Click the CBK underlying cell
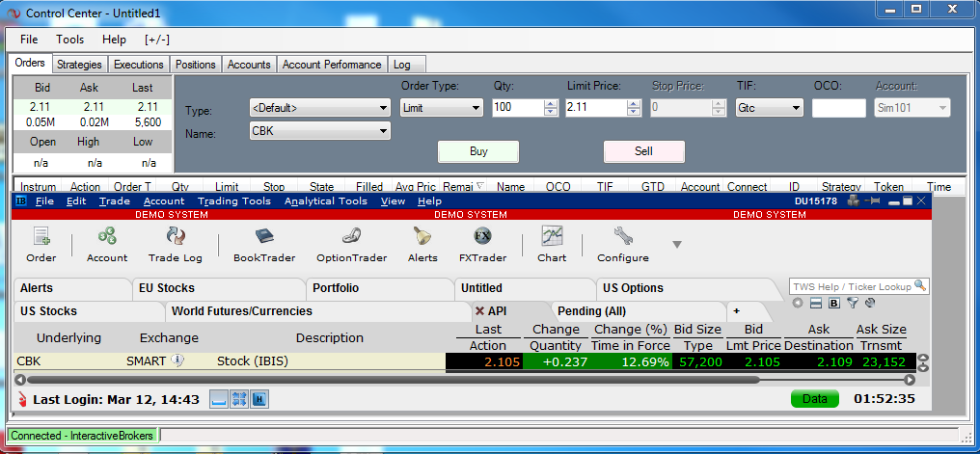The image size is (980, 454). pos(29,361)
